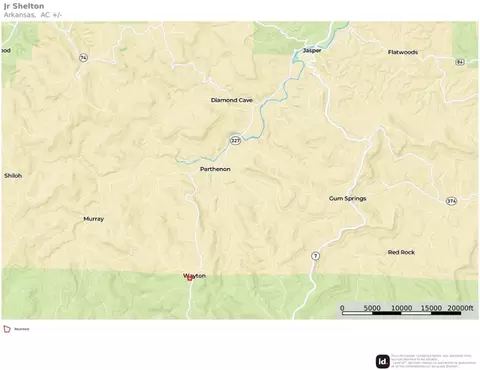Click the route shield east of Flatwoods
Image resolution: width=480 pixels, height=370 pixels.
coord(460,62)
